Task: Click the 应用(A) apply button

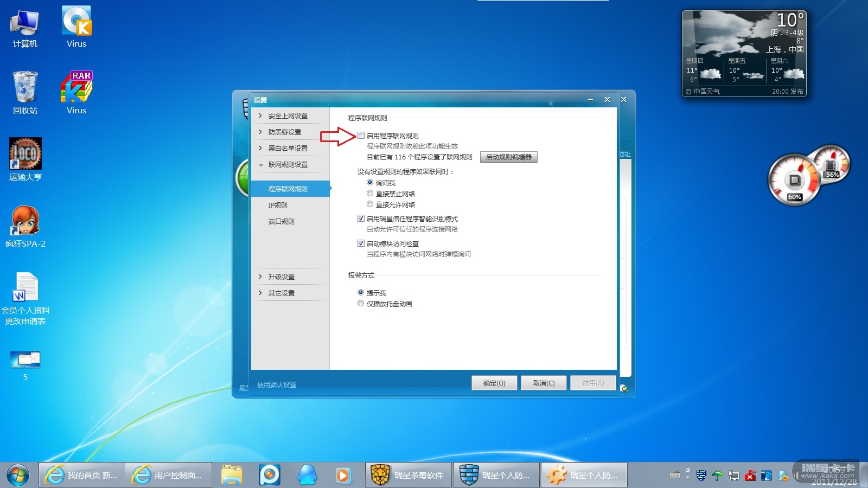Action: 593,383
